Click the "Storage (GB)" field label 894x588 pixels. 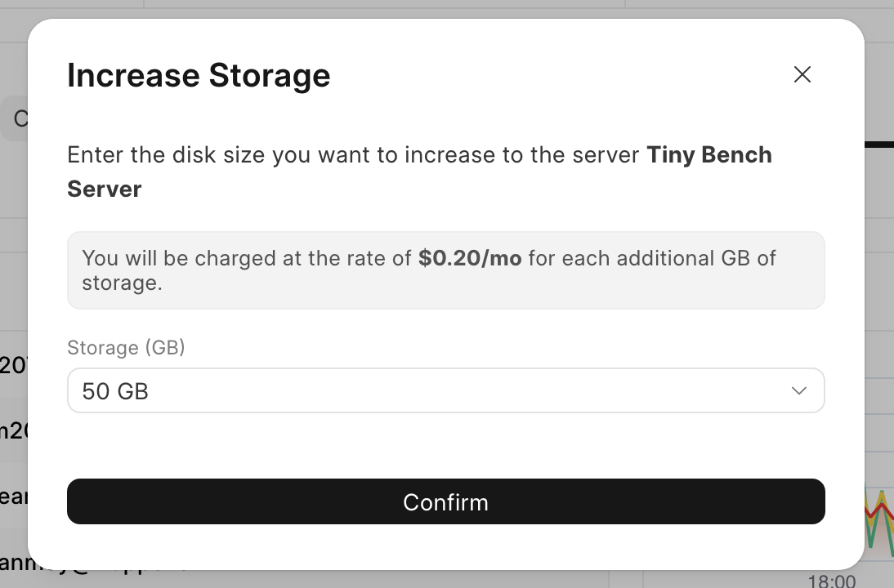126,348
